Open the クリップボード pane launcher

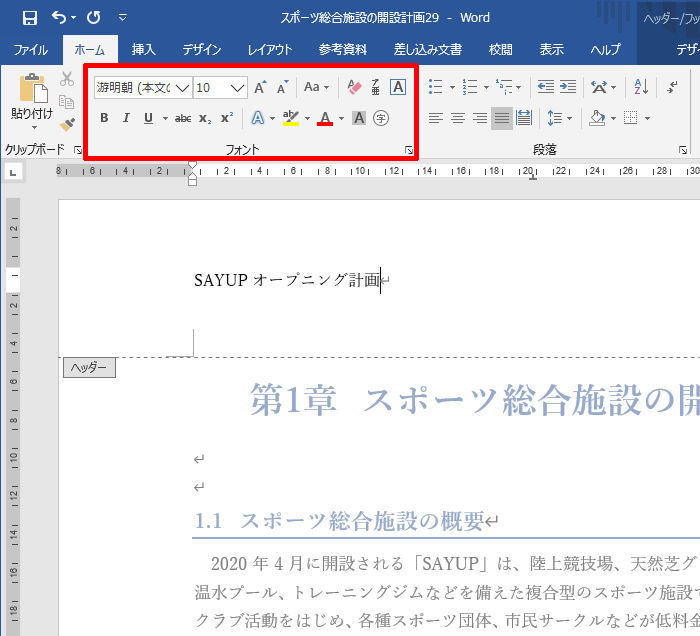(x=78, y=150)
